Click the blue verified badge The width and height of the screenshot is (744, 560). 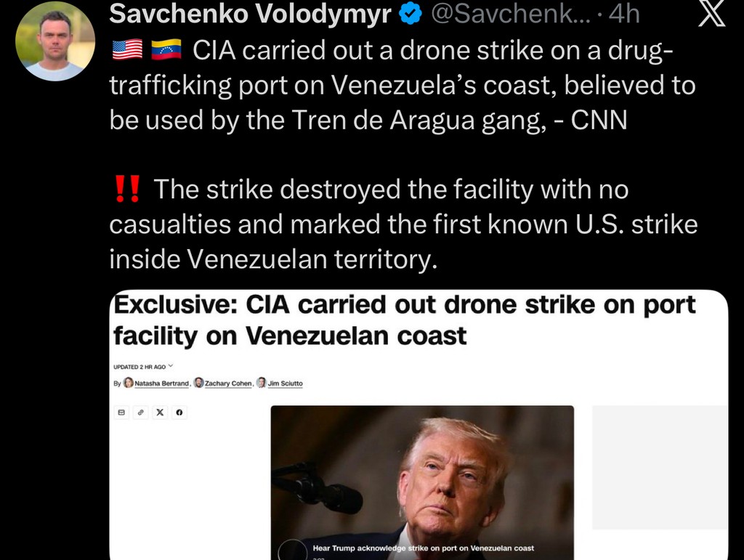411,14
